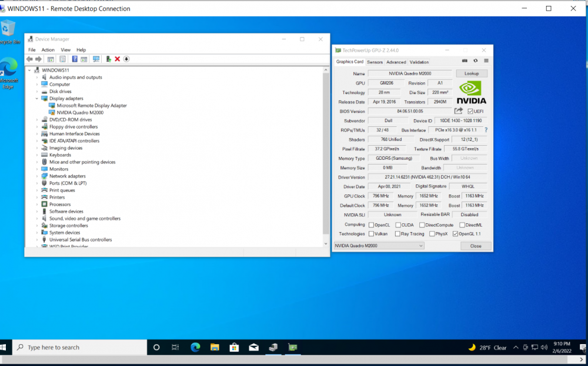Open Microsoft Store from the taskbar

(x=235, y=347)
